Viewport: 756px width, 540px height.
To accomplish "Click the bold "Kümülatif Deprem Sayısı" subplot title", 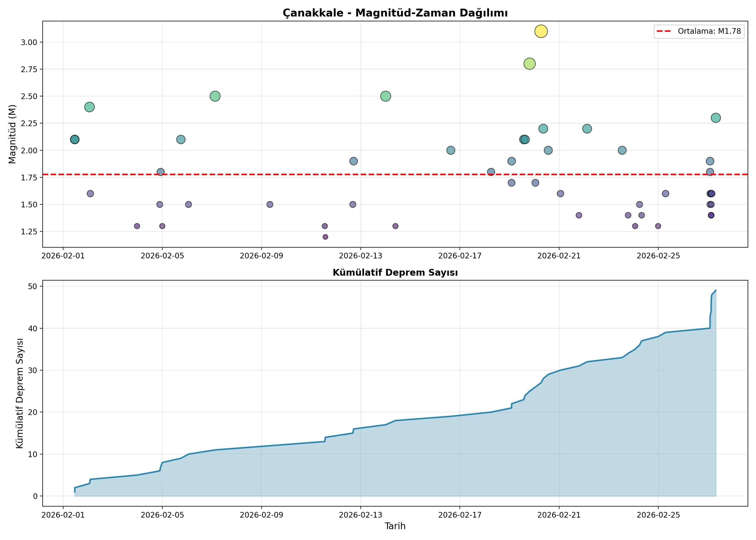I will (x=395, y=273).
